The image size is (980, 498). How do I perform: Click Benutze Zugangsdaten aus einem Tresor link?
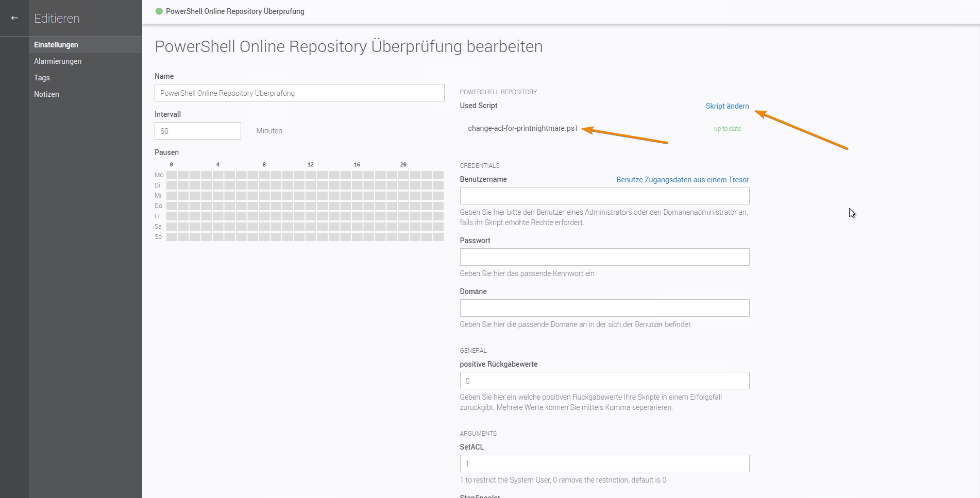[x=682, y=180]
